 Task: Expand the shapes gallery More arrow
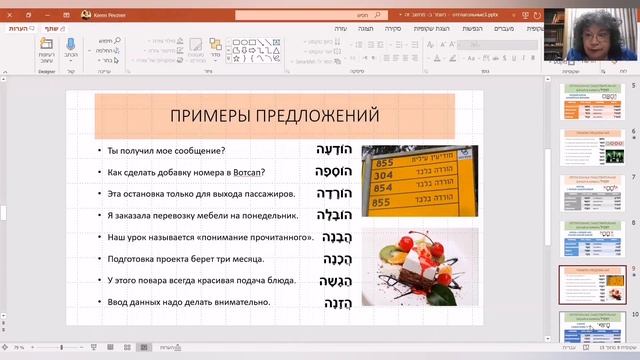[x=228, y=59]
